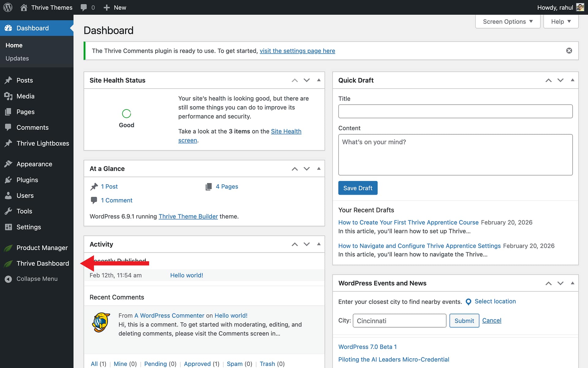Image resolution: width=588 pixels, height=368 pixels.
Task: Select the Appearance sidebar icon
Action: tap(9, 164)
